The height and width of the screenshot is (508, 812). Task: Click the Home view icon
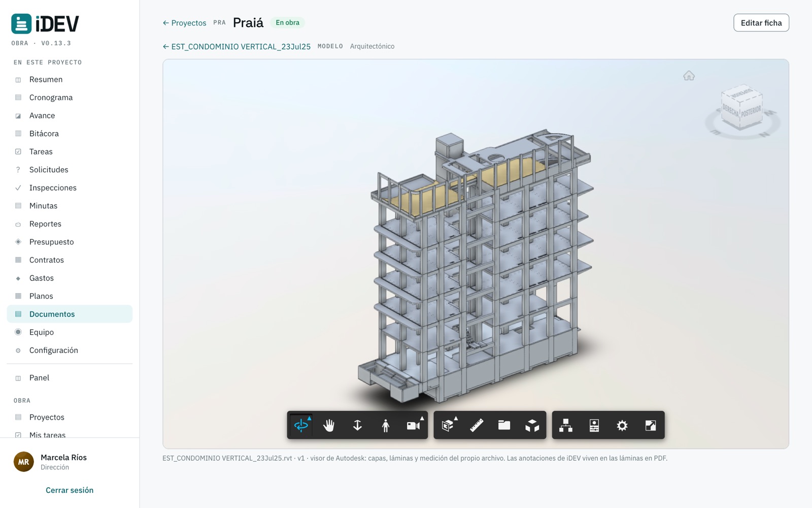689,76
